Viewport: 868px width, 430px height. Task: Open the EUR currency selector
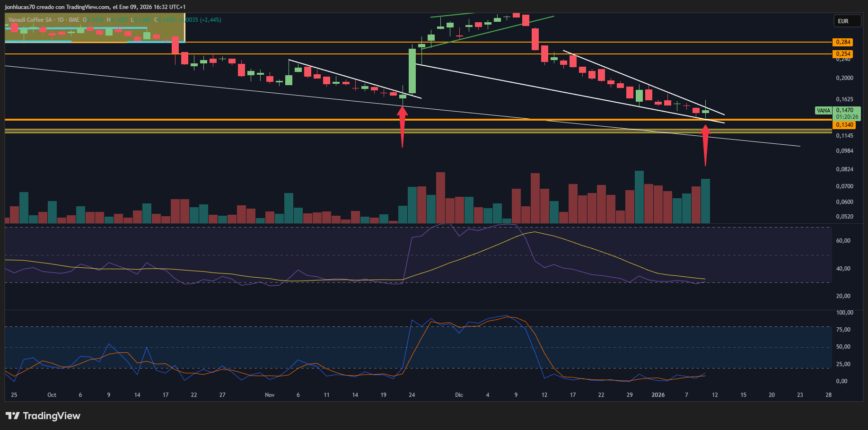(x=846, y=21)
